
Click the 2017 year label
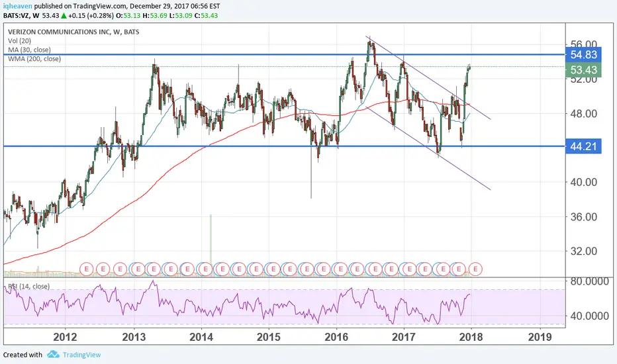pos(404,337)
